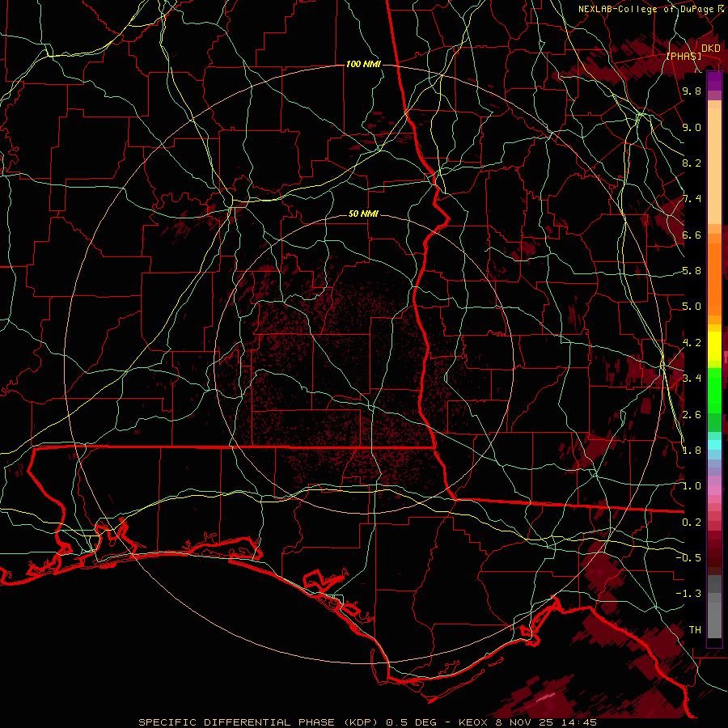Click the 4.2 value on the color scale
728x728 pixels.
692,343
